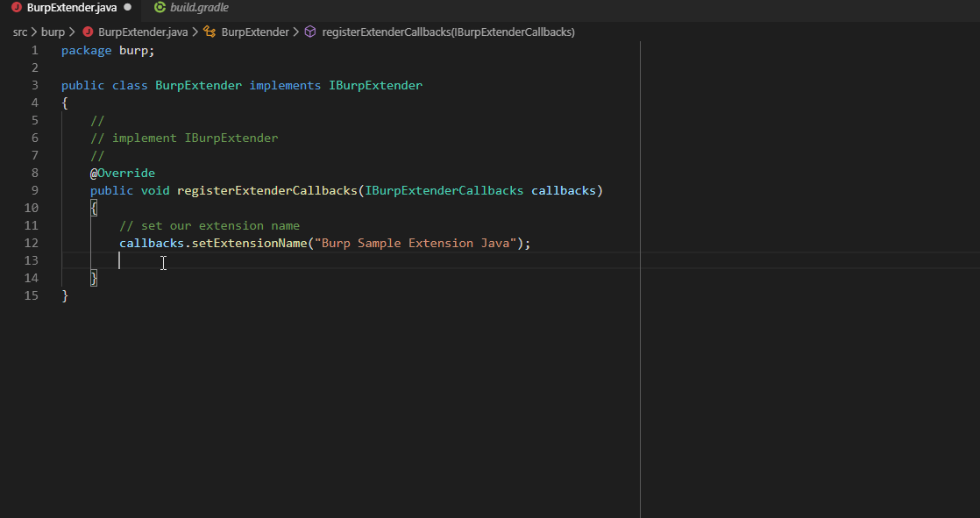Click 'IBurpExtender' interface name on line 3
Image resolution: width=980 pixels, height=518 pixels.
pyautogui.click(x=376, y=86)
